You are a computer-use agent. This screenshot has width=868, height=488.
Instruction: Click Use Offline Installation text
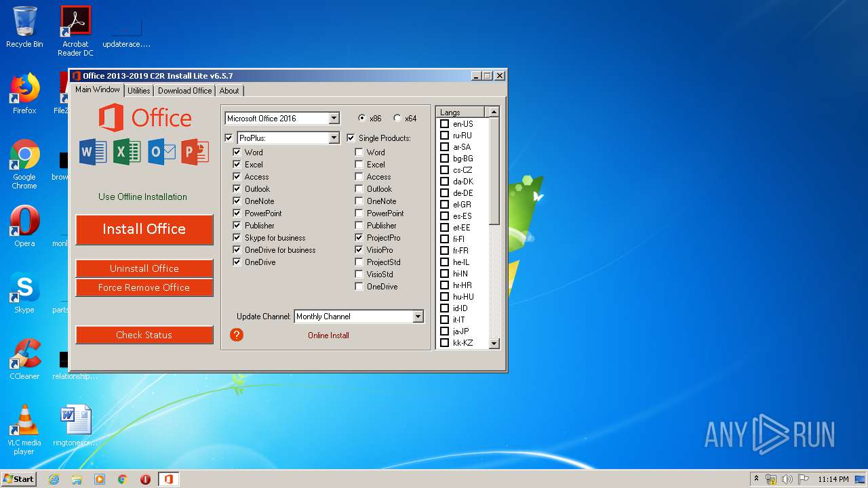pyautogui.click(x=142, y=197)
